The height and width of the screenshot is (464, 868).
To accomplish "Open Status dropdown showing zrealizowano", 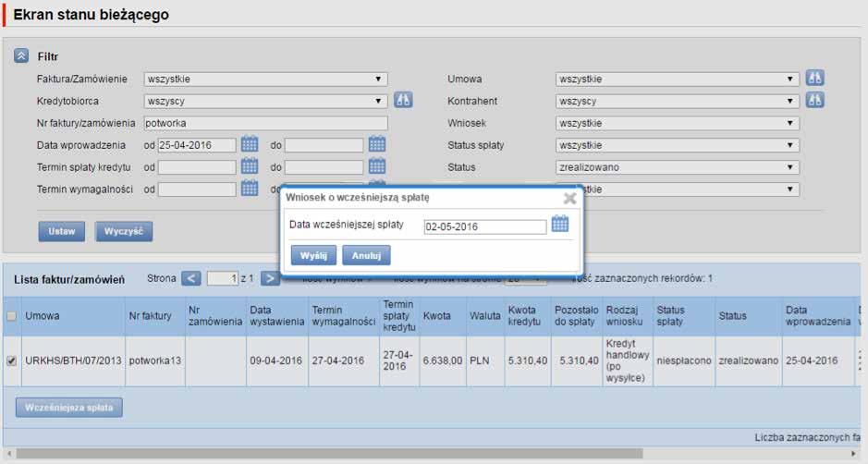I will pos(678,167).
